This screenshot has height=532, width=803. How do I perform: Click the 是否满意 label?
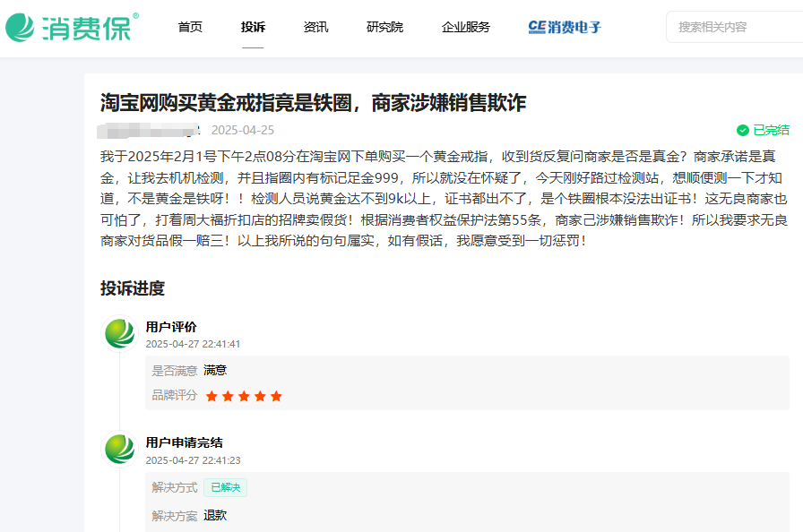[175, 371]
